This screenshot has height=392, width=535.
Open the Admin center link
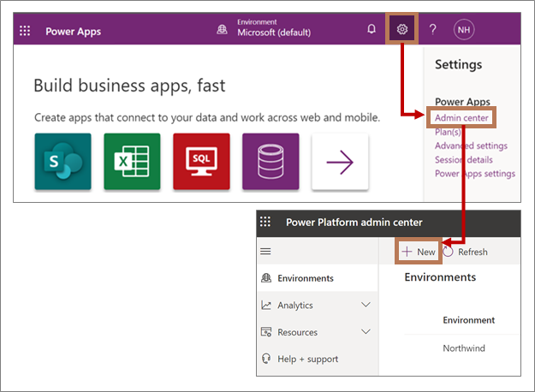tap(462, 118)
